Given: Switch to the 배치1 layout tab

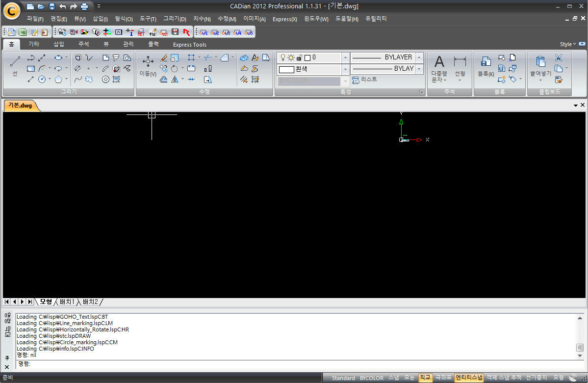Looking at the screenshot, I should tap(67, 301).
